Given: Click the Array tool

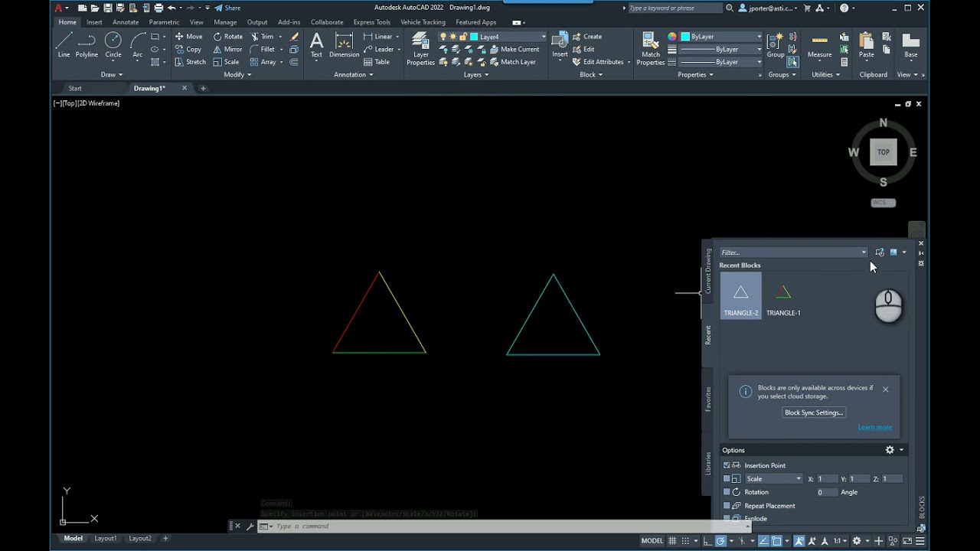Looking at the screenshot, I should [263, 62].
